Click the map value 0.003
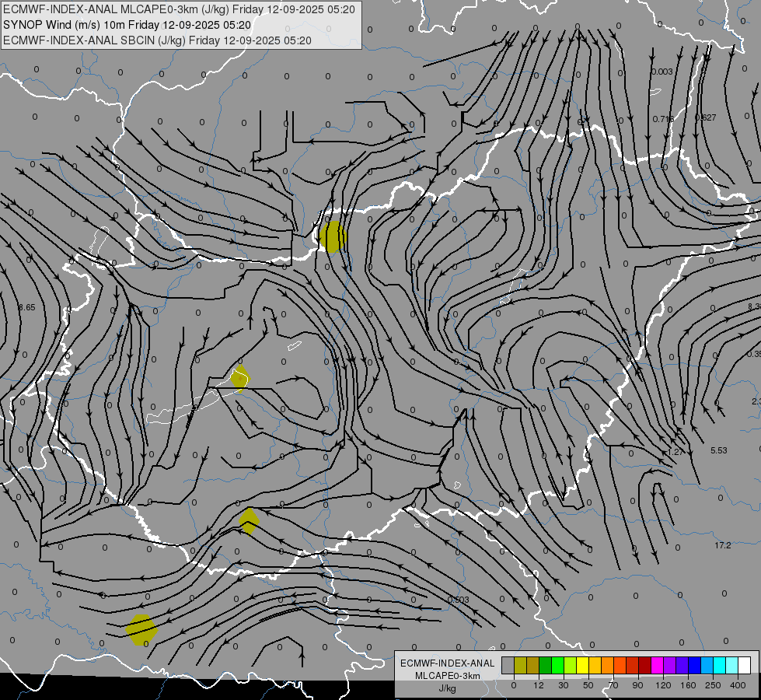The height and width of the screenshot is (700, 761). [x=662, y=72]
